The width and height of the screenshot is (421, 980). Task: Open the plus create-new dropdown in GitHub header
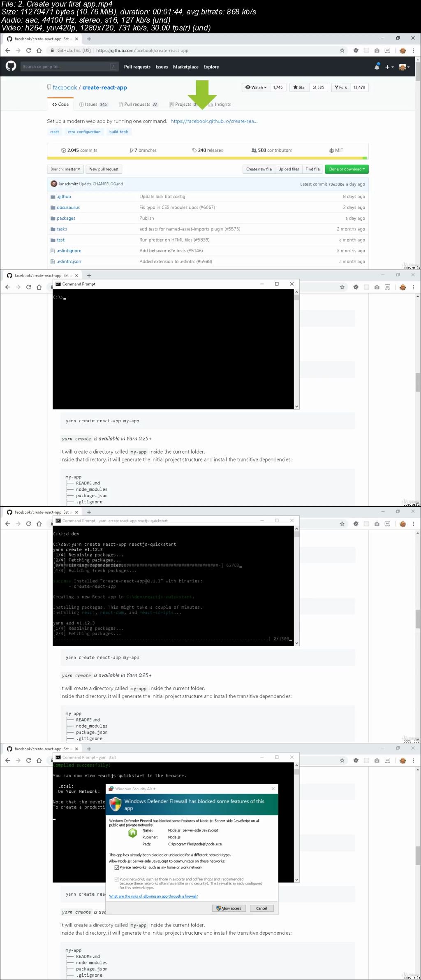(x=389, y=67)
